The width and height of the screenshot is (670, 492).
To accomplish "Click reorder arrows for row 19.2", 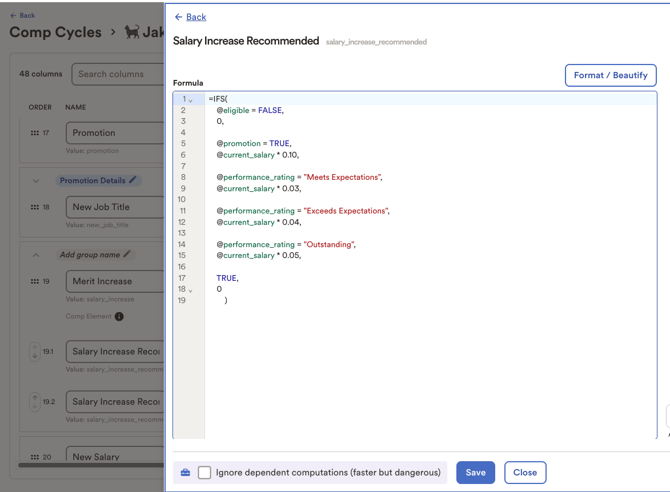I will click(35, 401).
